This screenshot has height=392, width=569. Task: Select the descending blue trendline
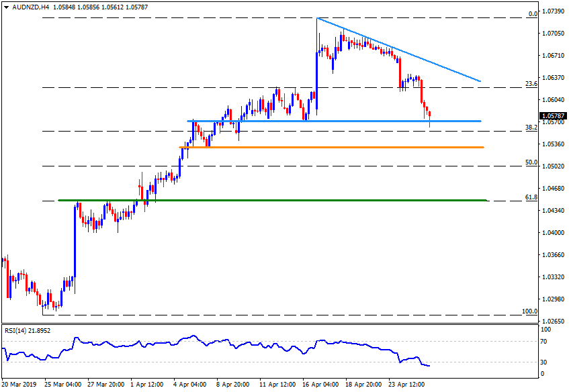click(x=398, y=49)
